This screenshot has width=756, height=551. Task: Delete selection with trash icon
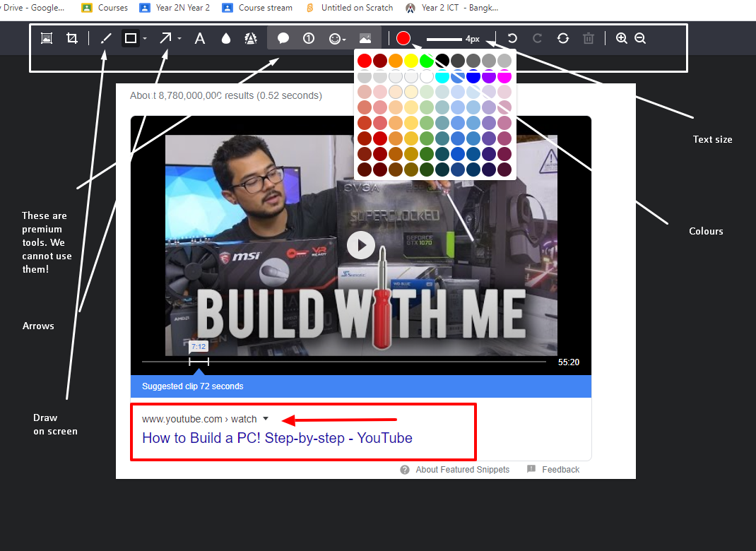click(x=589, y=38)
